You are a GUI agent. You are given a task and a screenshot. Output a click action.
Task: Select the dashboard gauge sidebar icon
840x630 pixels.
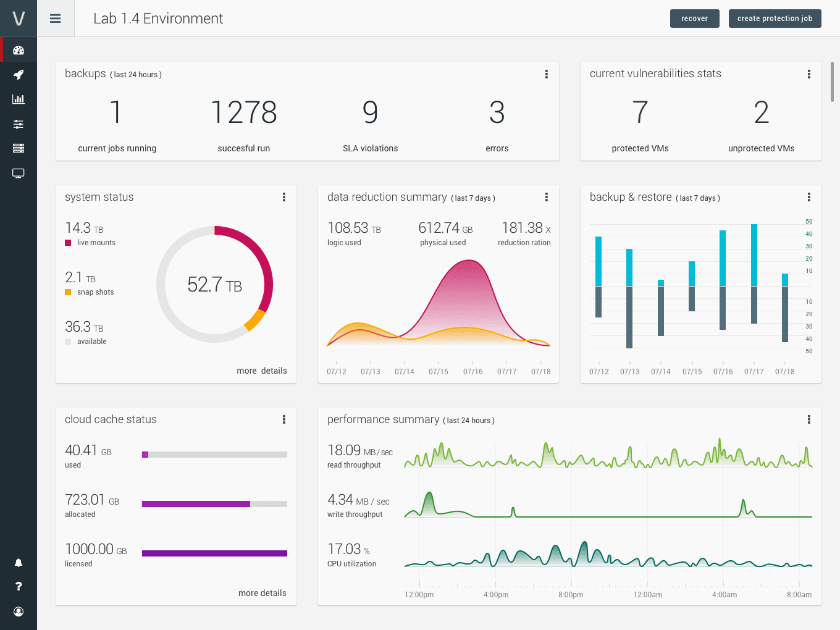[19, 50]
